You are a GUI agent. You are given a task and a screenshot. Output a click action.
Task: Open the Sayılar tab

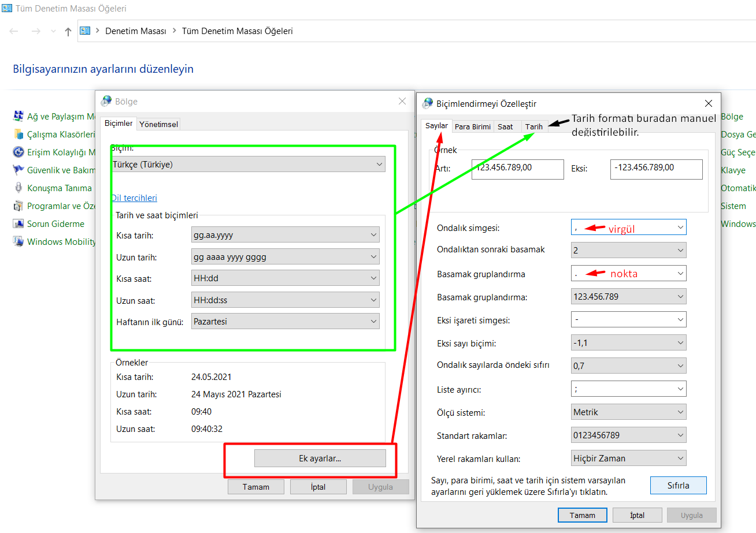click(x=437, y=126)
